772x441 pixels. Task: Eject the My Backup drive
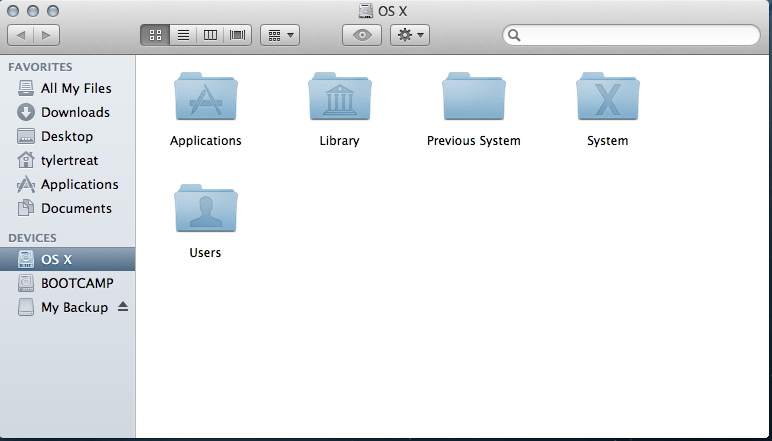(123, 307)
